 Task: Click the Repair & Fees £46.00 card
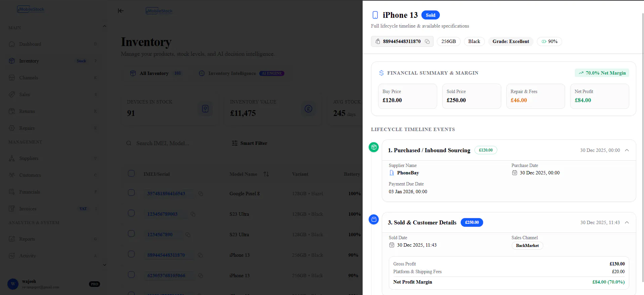pos(536,96)
